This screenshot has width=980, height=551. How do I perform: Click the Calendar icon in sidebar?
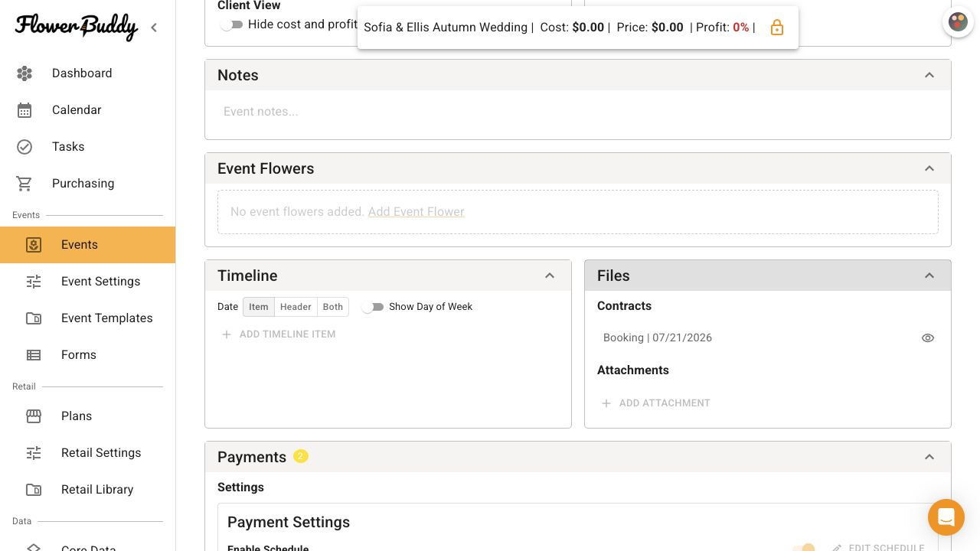[x=24, y=110]
